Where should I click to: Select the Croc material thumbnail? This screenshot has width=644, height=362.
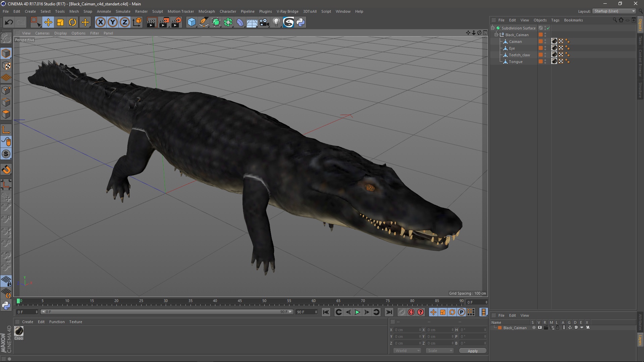(19, 331)
